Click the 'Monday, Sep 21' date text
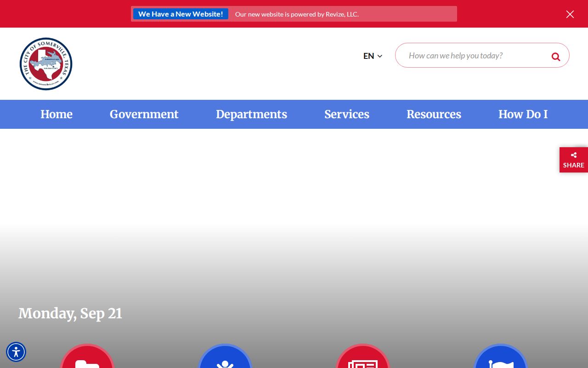This screenshot has height=368, width=588. click(70, 314)
